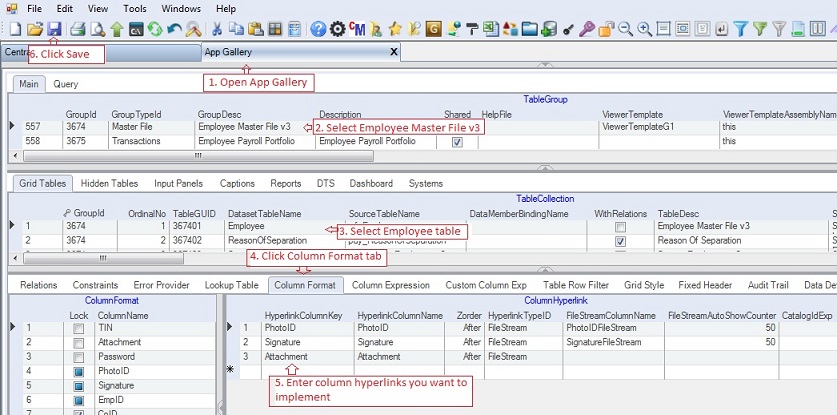Collapse splitter arrow above Grid Tables tabs
This screenshot has height=415, width=837.
click(x=544, y=168)
